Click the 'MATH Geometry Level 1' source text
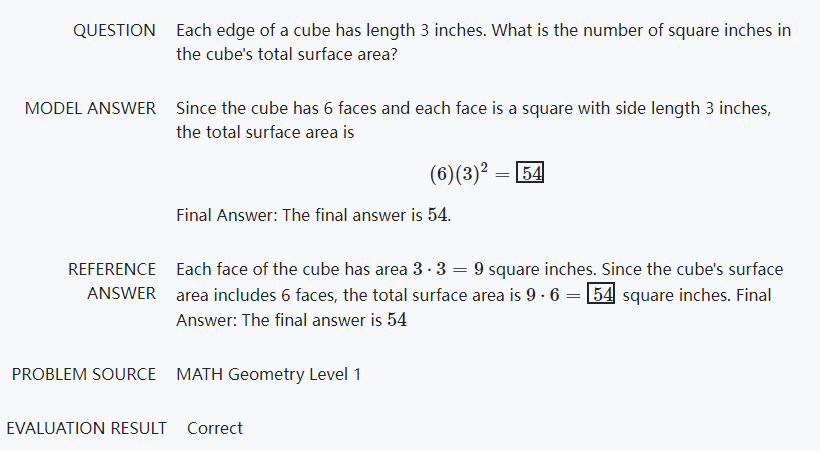 coord(268,374)
